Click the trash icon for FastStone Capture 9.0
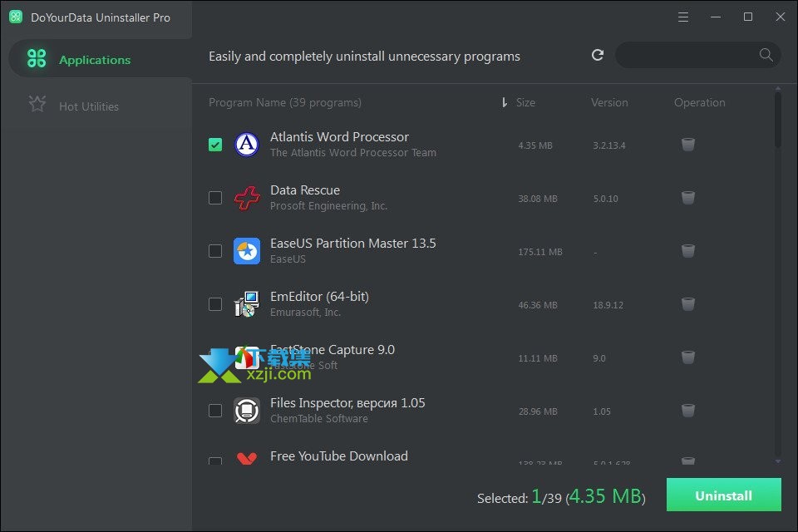Image resolution: width=798 pixels, height=532 pixels. click(688, 357)
